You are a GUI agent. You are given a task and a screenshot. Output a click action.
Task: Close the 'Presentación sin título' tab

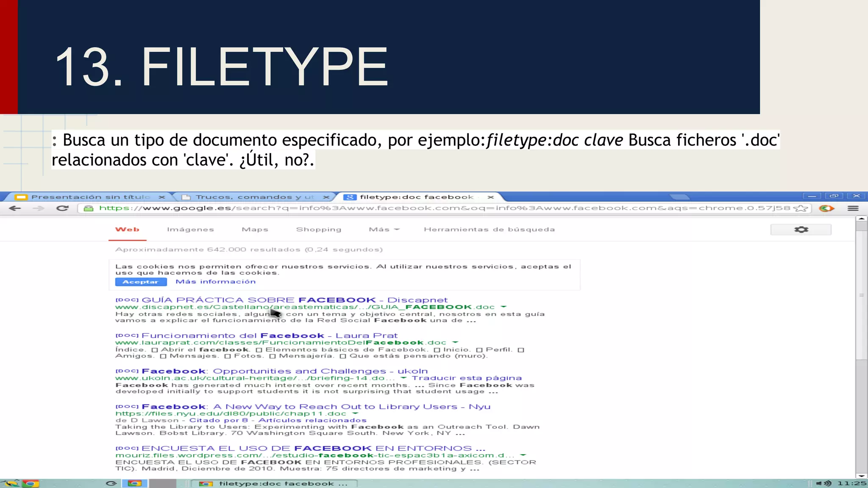[162, 197]
